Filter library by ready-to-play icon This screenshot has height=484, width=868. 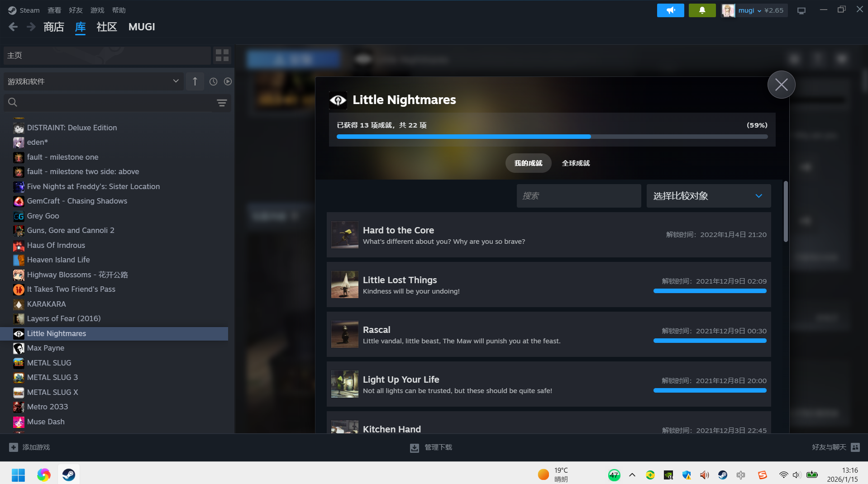pyautogui.click(x=228, y=81)
